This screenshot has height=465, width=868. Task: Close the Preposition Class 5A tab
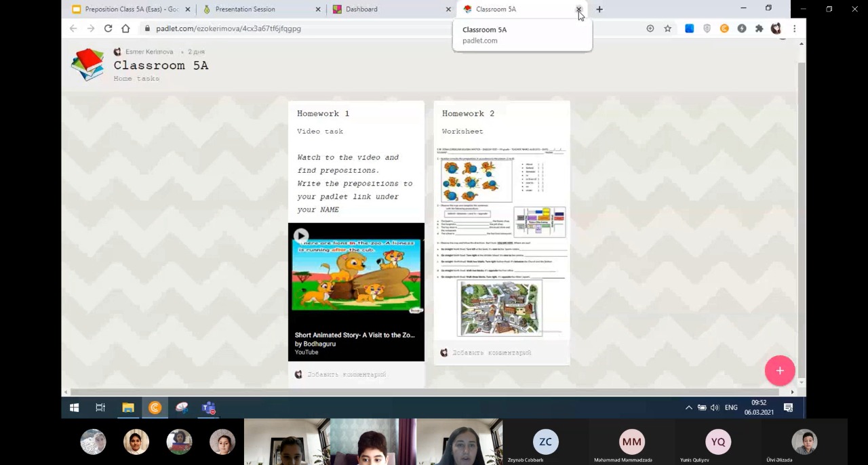188,9
